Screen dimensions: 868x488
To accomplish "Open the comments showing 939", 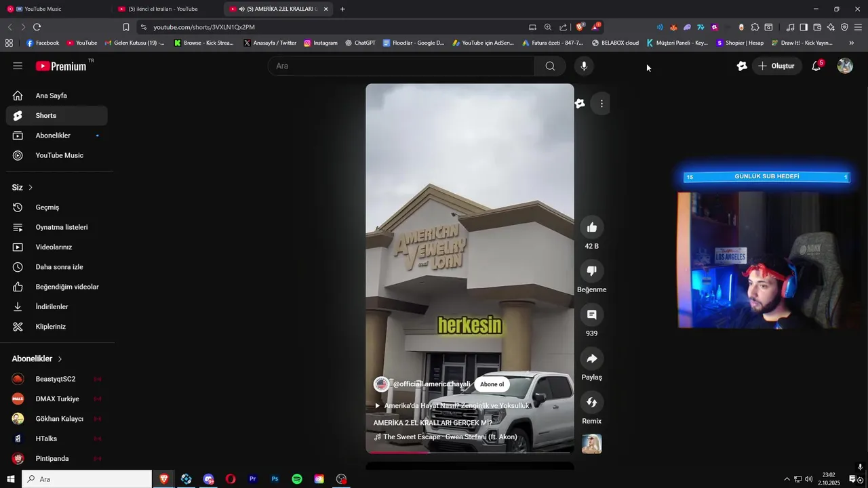I will point(592,314).
